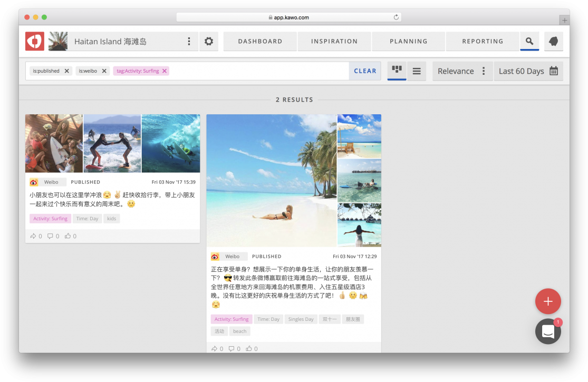Click the Weibo icon on the surfing kids post
Image resolution: width=588 pixels, height=382 pixels.
(x=34, y=182)
